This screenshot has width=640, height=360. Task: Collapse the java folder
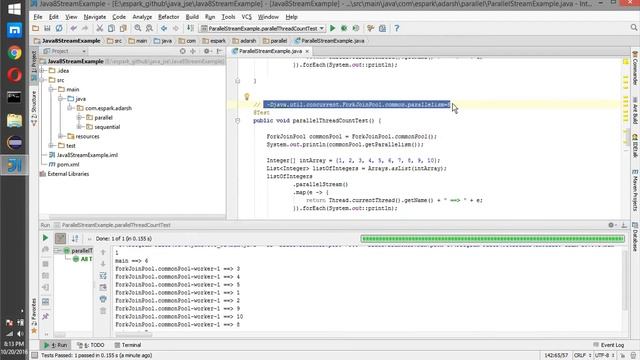60,99
